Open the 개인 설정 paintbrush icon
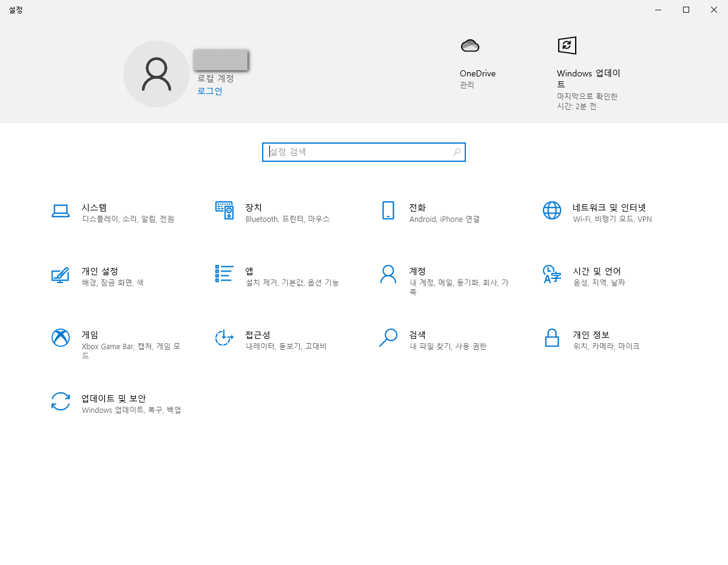 [61, 274]
